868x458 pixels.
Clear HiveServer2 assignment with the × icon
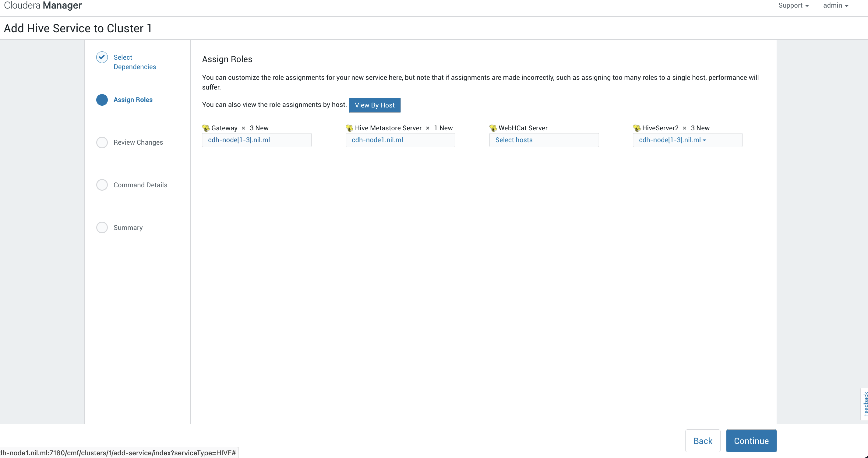click(x=684, y=128)
